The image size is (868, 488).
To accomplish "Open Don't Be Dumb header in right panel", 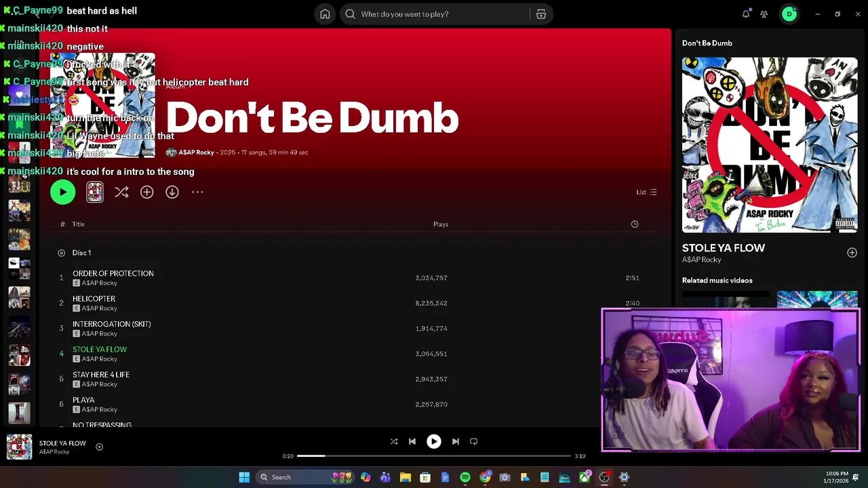I will (707, 43).
